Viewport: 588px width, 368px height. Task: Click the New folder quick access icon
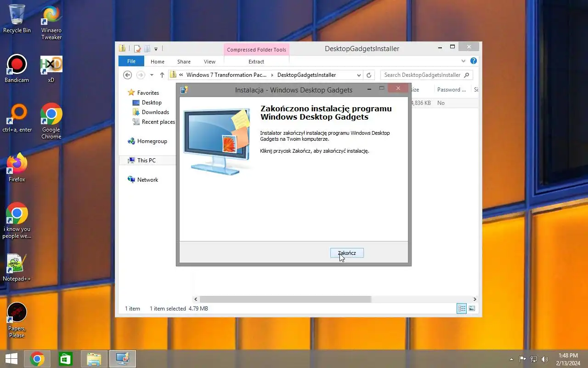(147, 48)
